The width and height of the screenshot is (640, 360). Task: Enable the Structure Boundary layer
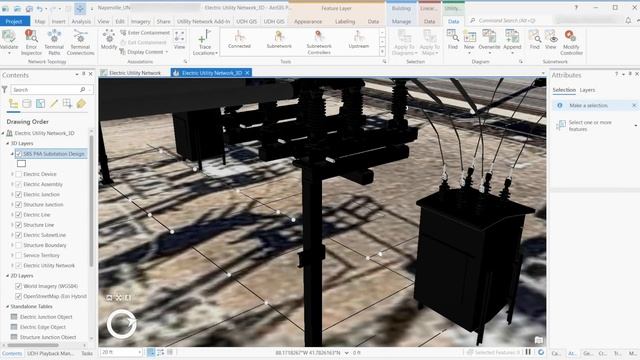(x=19, y=245)
